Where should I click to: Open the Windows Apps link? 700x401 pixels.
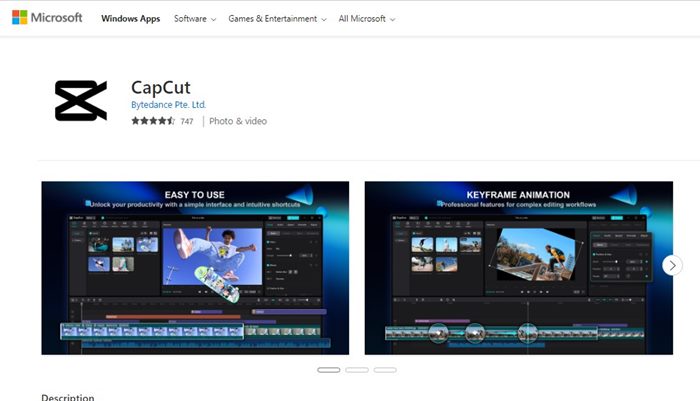[130, 19]
